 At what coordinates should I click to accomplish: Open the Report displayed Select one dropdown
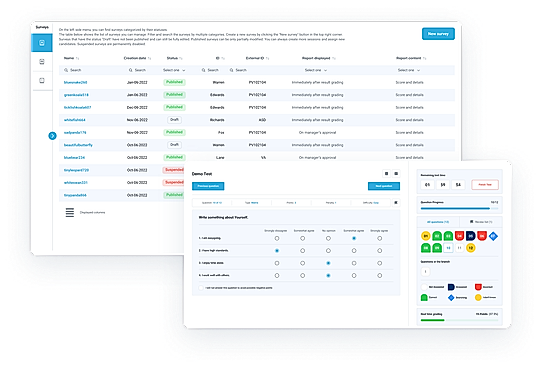(x=316, y=70)
